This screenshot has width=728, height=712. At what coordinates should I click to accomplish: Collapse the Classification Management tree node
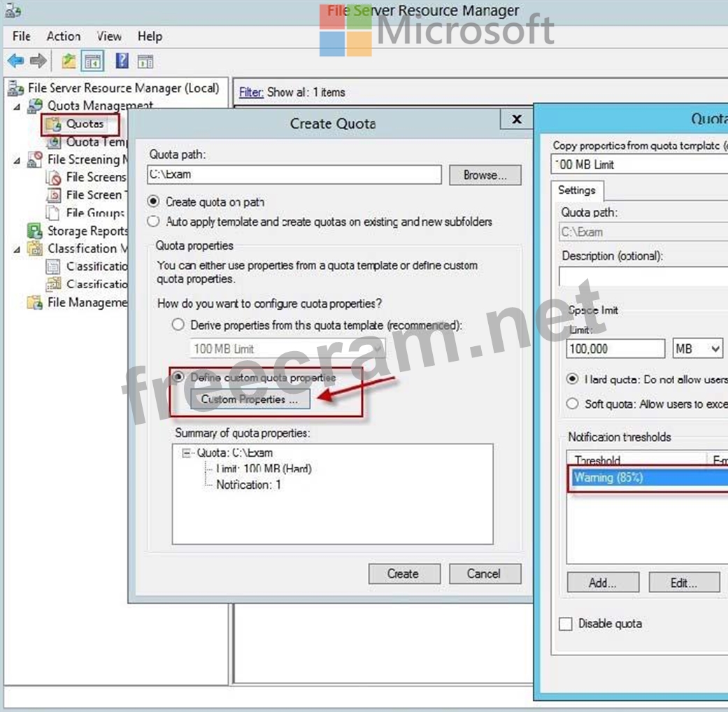(17, 250)
